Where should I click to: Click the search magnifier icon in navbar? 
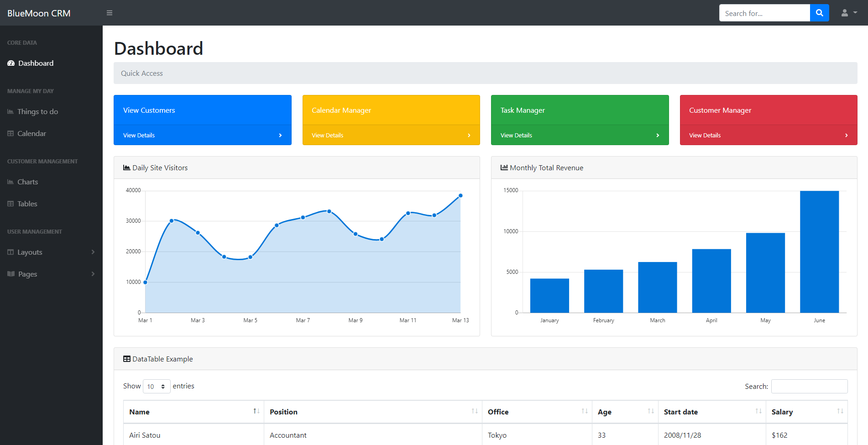[x=819, y=13]
